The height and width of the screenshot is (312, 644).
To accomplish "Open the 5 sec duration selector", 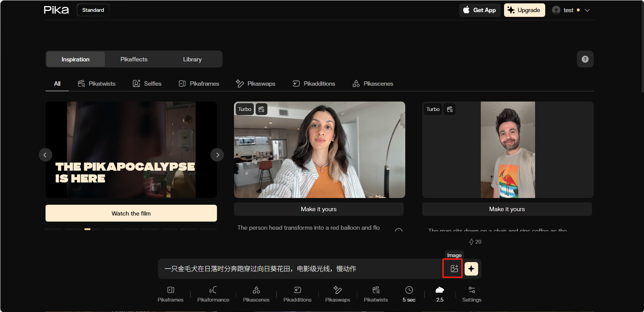I will (x=409, y=294).
